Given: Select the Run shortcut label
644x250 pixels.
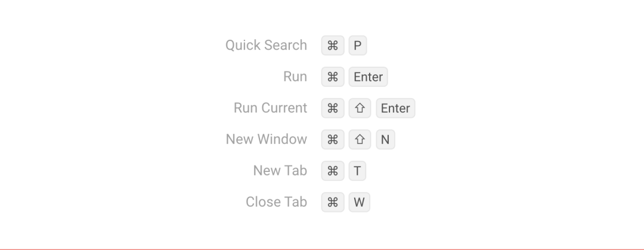Looking at the screenshot, I should [295, 77].
